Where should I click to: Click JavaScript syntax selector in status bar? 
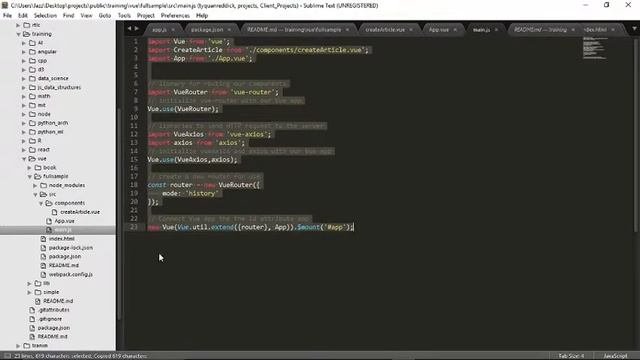coord(615,356)
